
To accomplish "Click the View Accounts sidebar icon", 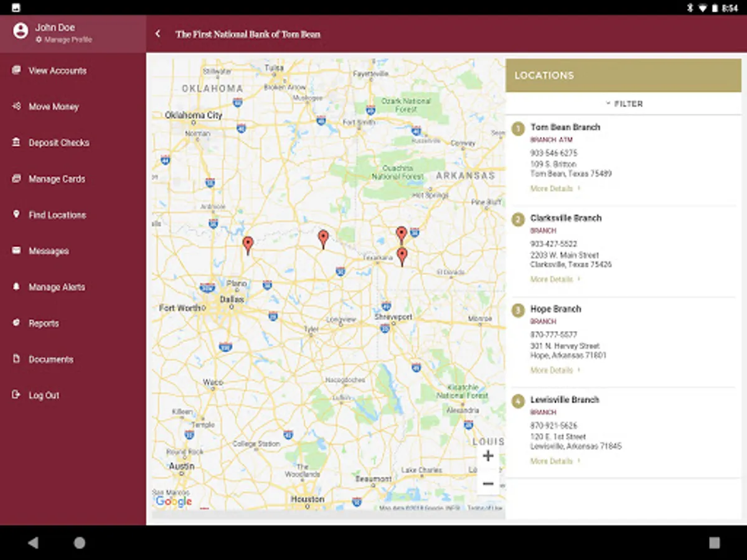I will click(x=16, y=70).
